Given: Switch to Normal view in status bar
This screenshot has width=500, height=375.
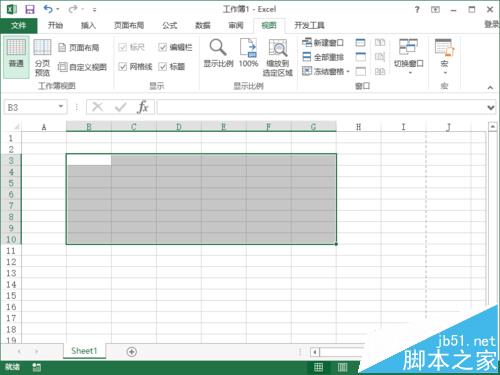Looking at the screenshot, I should (x=318, y=367).
